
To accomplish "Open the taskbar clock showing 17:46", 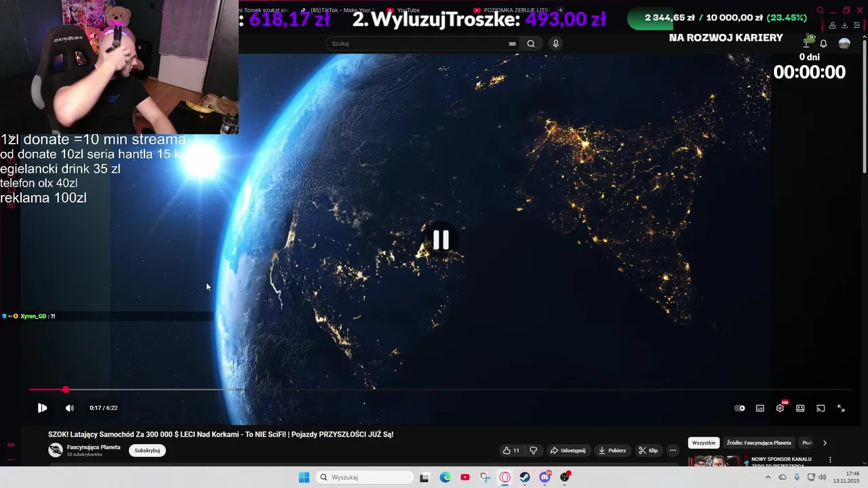I will (x=846, y=477).
